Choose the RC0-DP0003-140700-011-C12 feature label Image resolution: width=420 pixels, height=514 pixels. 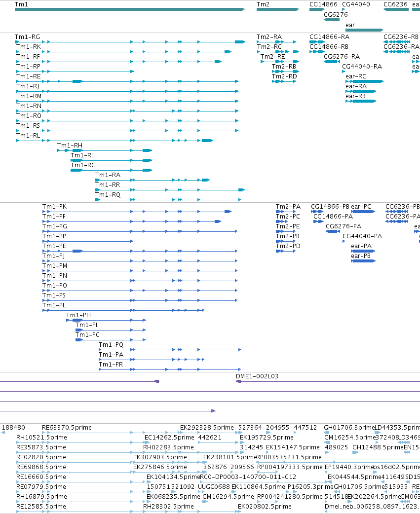(x=248, y=477)
